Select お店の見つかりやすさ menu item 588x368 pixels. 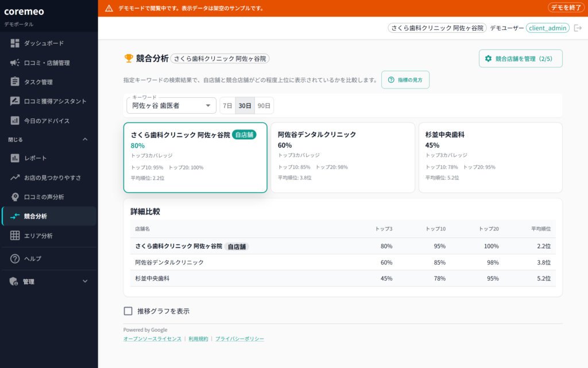(49, 178)
